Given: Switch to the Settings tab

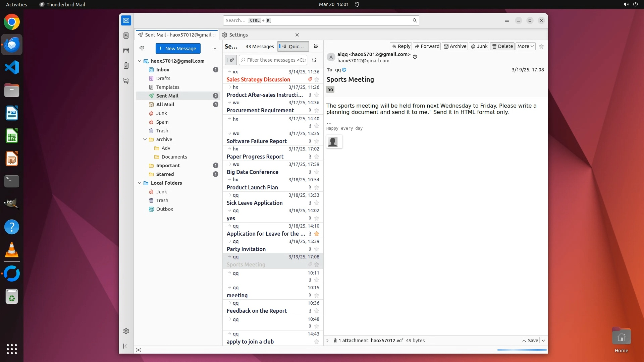Looking at the screenshot, I should pos(238,35).
